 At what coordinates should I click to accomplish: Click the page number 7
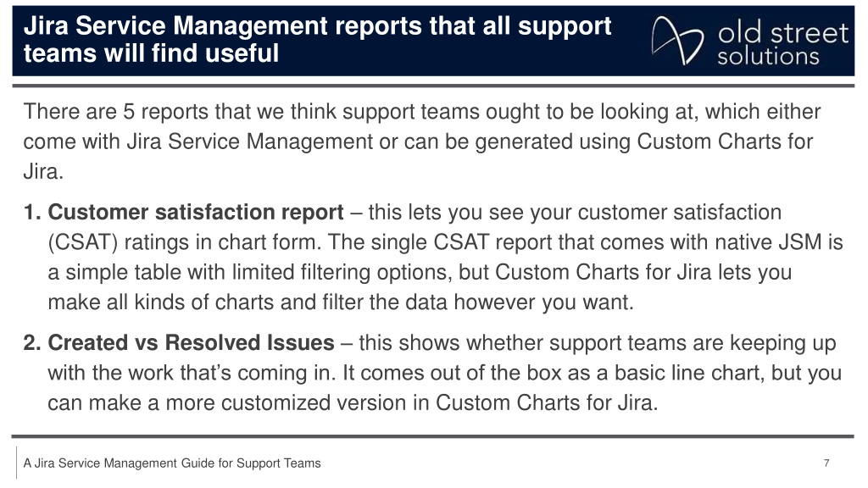click(826, 463)
